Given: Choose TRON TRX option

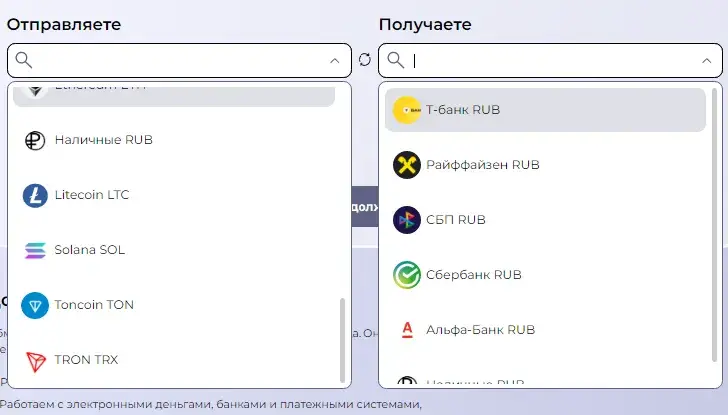Looking at the screenshot, I should coord(174,360).
